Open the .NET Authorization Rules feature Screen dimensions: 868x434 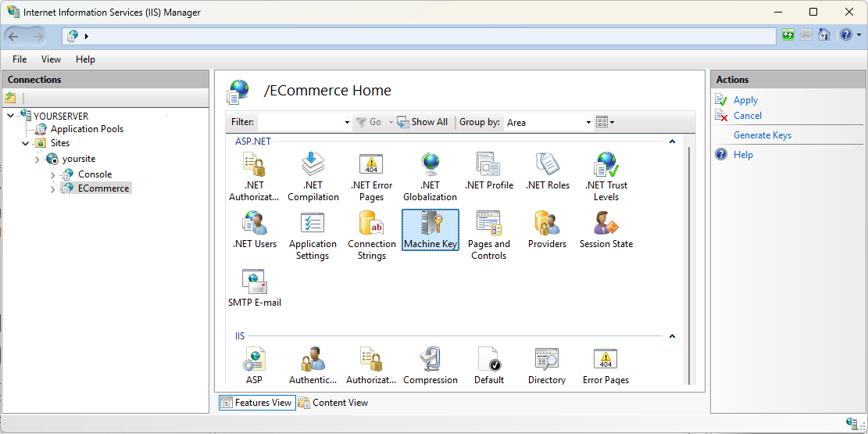pos(254,177)
